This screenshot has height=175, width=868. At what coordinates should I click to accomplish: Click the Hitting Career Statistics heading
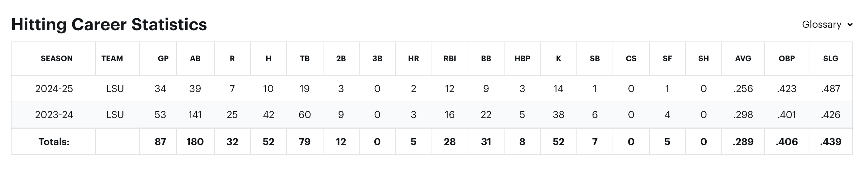pyautogui.click(x=109, y=25)
